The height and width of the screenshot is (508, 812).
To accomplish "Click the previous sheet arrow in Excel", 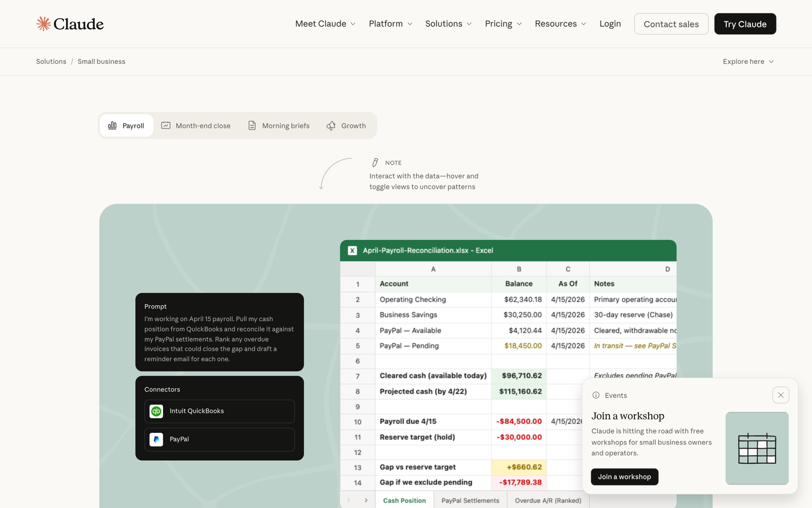I will 349,500.
